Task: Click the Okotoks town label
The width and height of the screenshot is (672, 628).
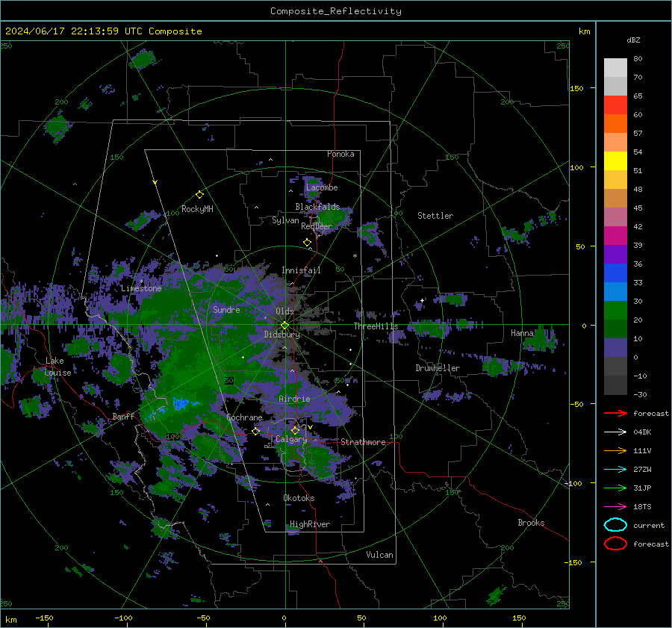Action: pos(299,498)
